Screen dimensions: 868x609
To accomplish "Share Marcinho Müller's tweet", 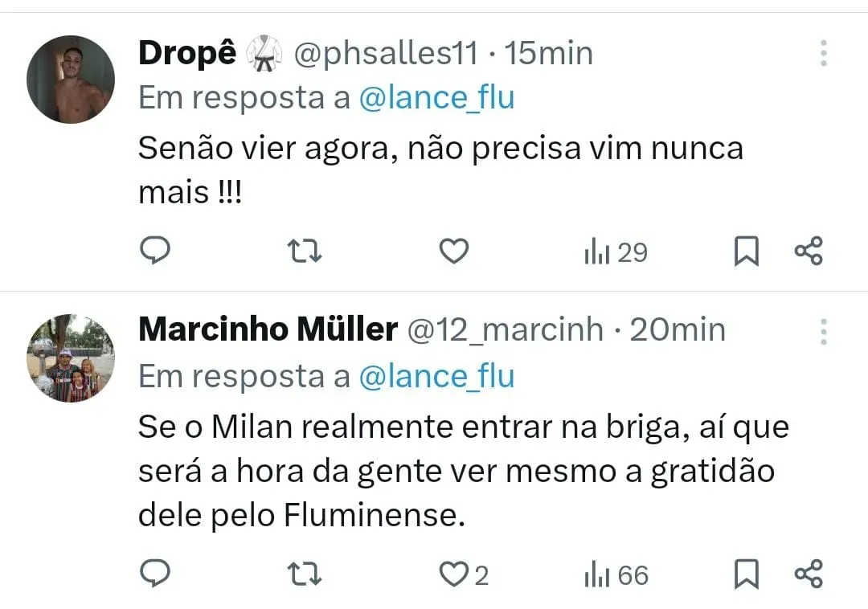I will pyautogui.click(x=809, y=574).
